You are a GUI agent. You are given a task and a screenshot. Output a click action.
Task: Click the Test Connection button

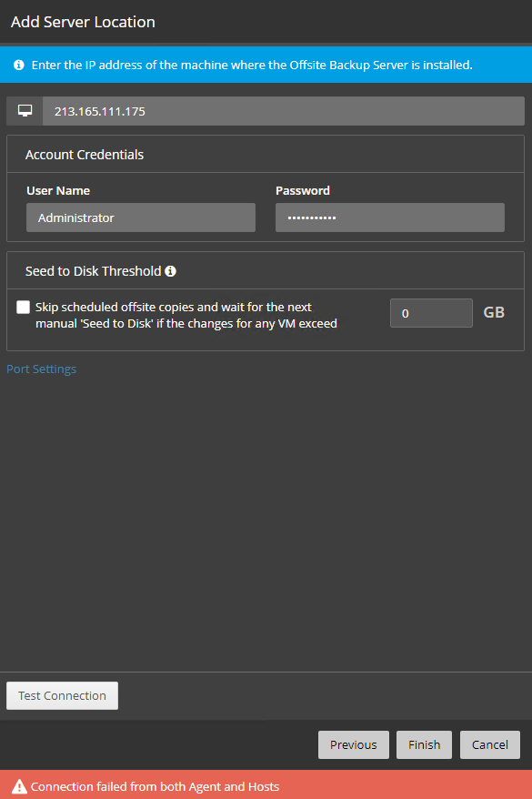click(x=62, y=695)
